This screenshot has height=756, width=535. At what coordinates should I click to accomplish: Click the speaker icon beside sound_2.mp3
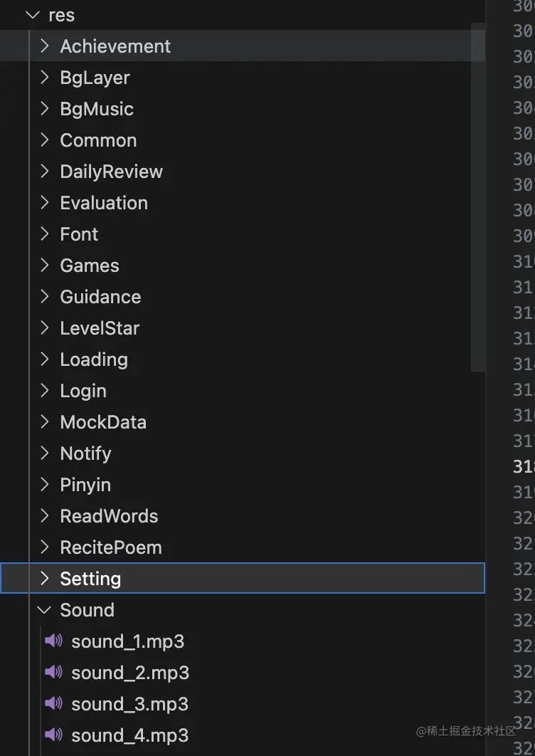[x=53, y=672]
